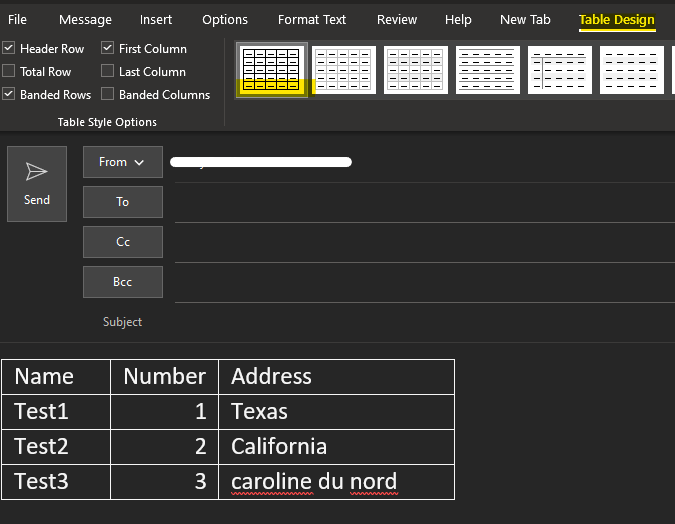Image resolution: width=675 pixels, height=524 pixels.
Task: Click the cell containing number 3
Action: pos(164,482)
